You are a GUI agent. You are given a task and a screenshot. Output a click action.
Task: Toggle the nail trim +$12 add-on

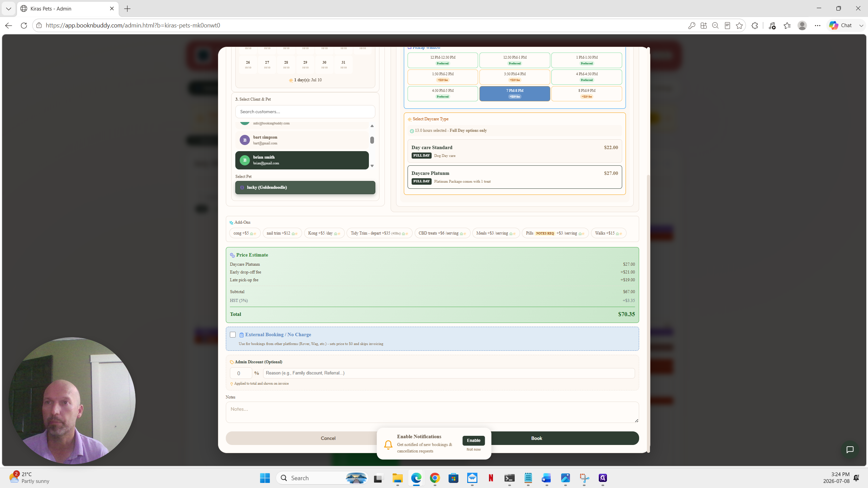click(282, 233)
